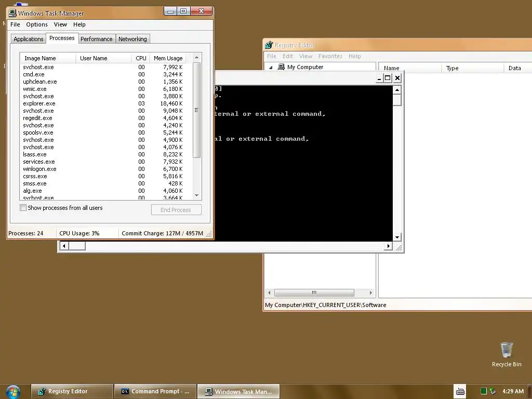Click the Command Prompt resize grip
The height and width of the screenshot is (399, 532).
pyautogui.click(x=399, y=248)
